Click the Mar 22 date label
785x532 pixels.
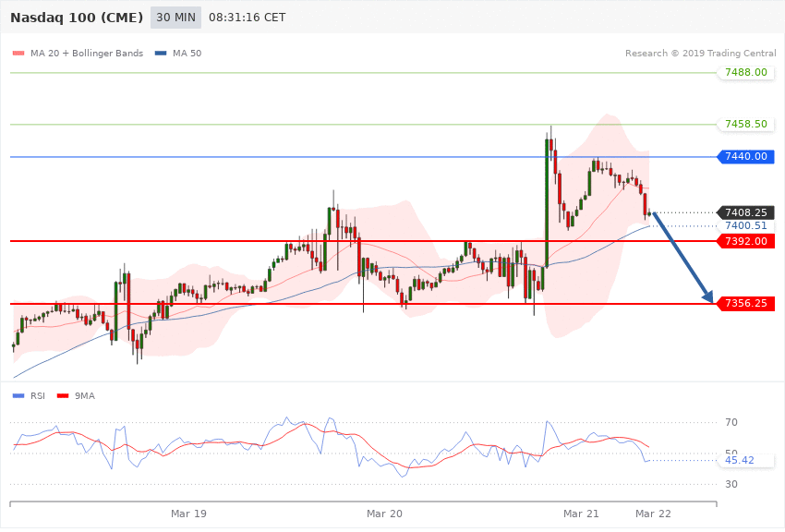point(653,514)
